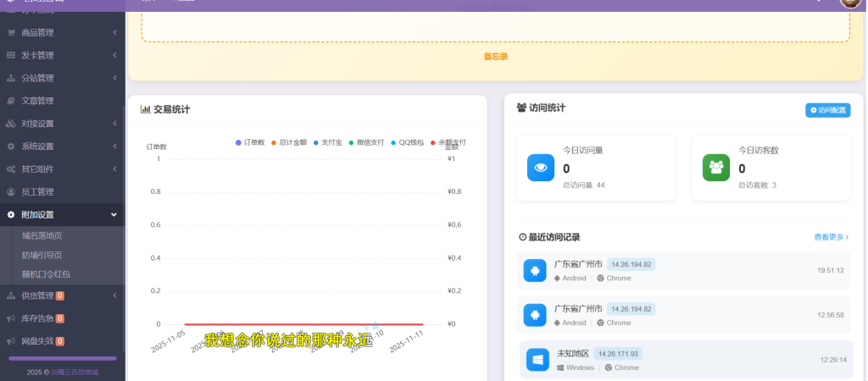Click the 2025-11-05 axis date label
Image resolution: width=868 pixels, height=381 pixels.
[170, 340]
